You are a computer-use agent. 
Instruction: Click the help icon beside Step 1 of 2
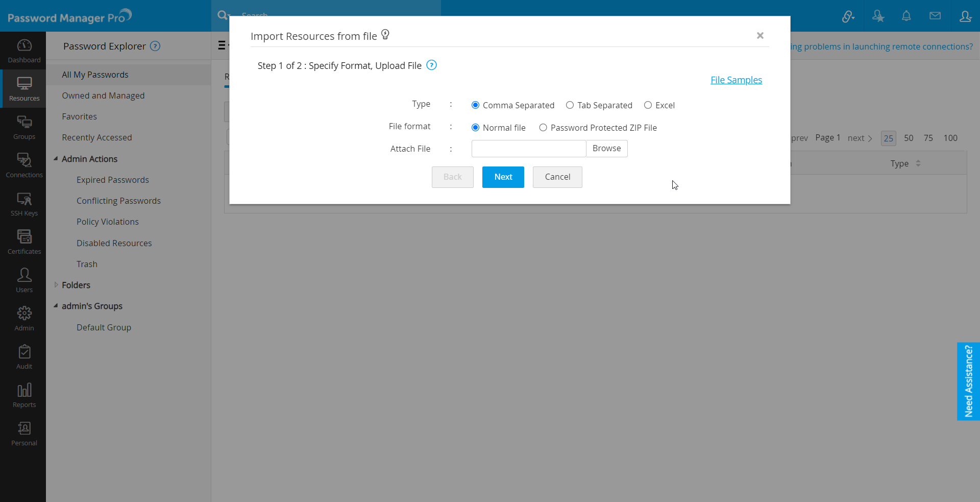(431, 65)
